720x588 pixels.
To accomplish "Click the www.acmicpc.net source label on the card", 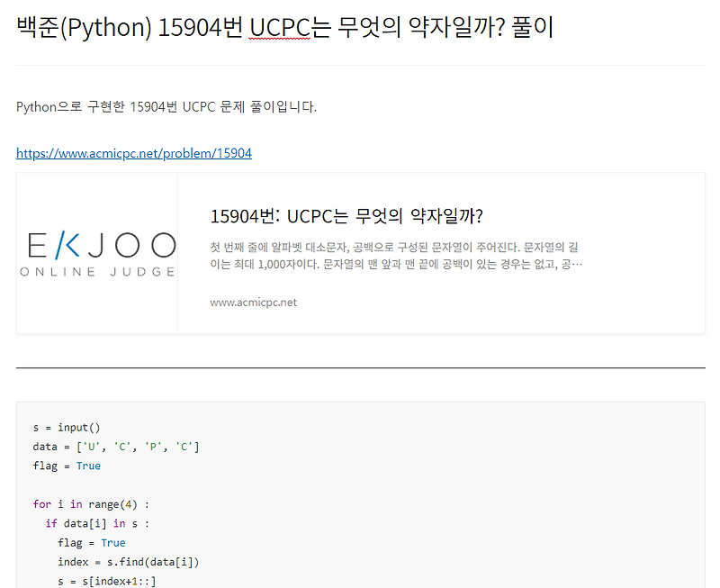I will tap(254, 302).
